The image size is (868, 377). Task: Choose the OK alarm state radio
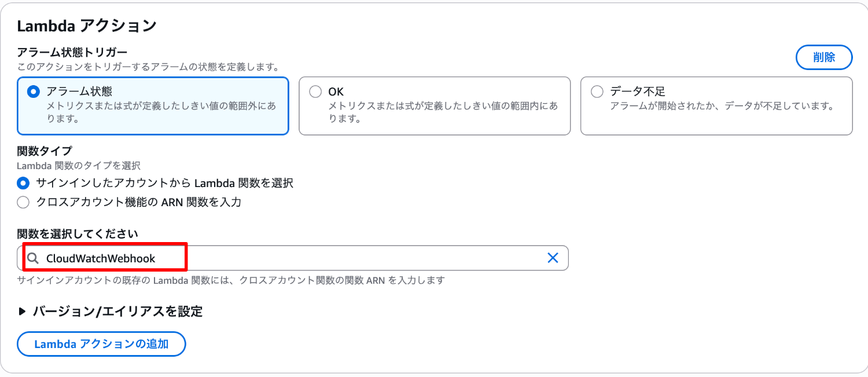315,91
